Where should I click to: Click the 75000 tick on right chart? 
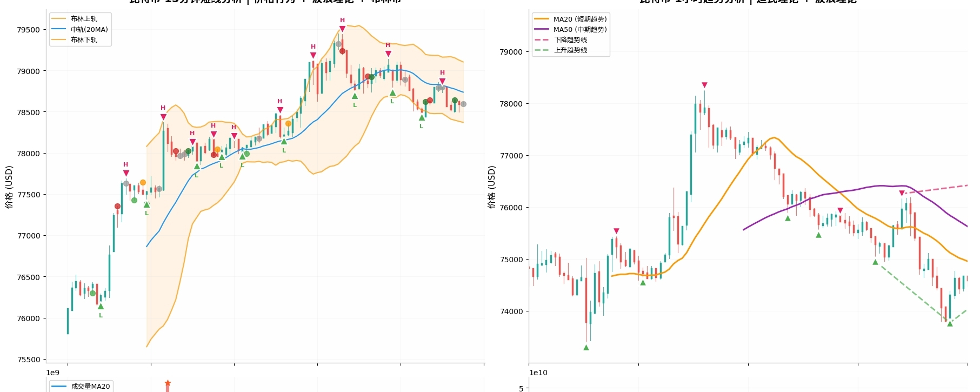511,260
